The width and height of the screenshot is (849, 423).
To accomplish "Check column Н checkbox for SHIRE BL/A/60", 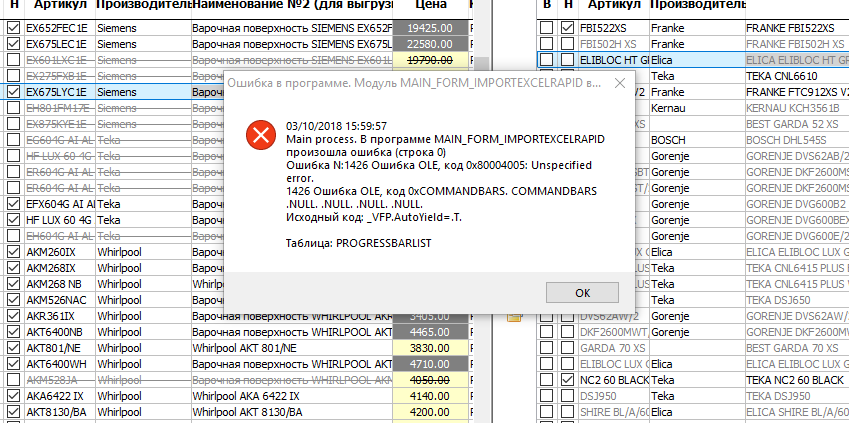I will point(567,412).
